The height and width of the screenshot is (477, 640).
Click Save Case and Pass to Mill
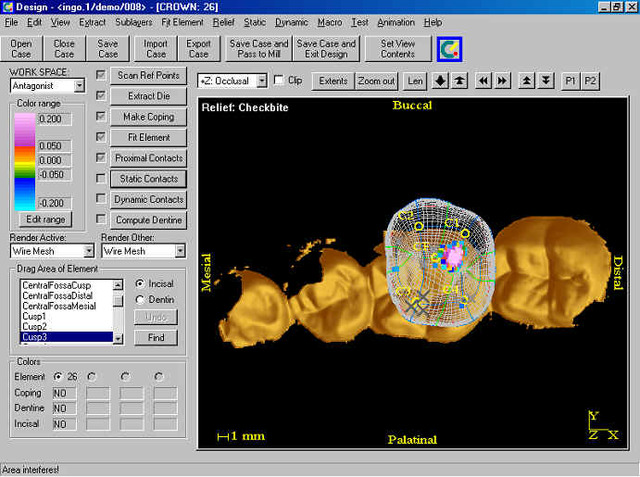click(x=259, y=49)
